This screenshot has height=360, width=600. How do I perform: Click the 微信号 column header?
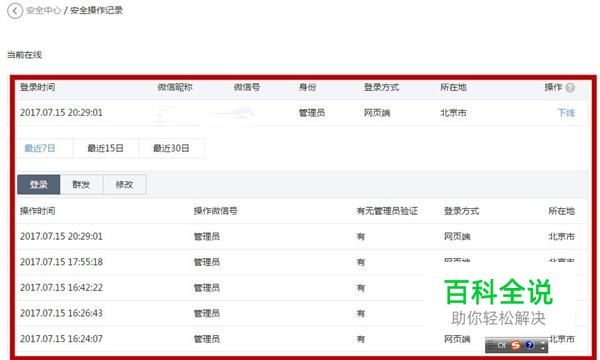[x=247, y=87]
